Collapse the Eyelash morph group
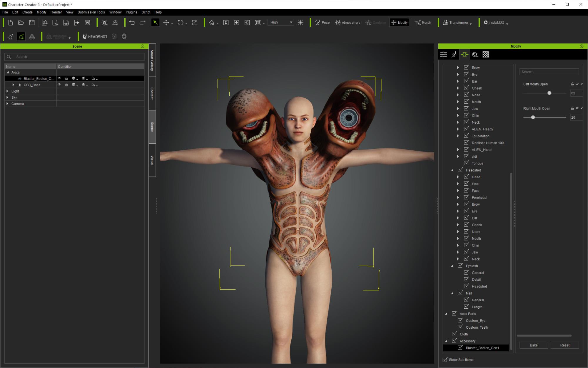This screenshot has height=368, width=588. click(452, 266)
